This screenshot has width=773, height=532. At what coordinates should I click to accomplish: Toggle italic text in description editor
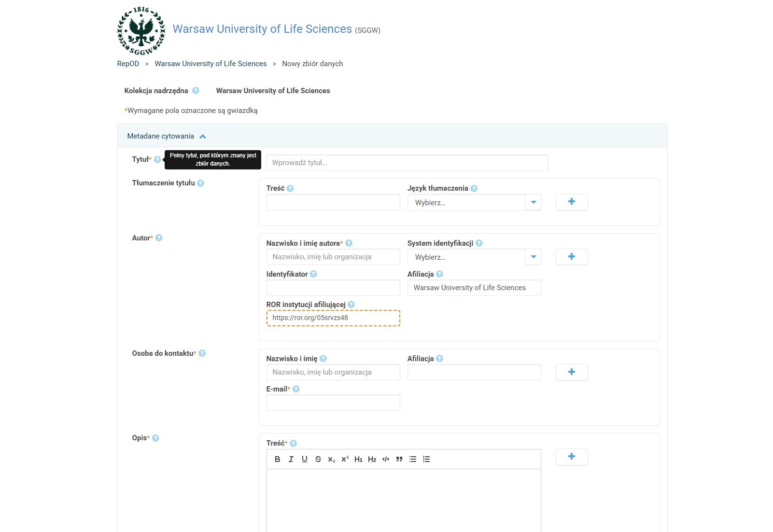tap(291, 459)
